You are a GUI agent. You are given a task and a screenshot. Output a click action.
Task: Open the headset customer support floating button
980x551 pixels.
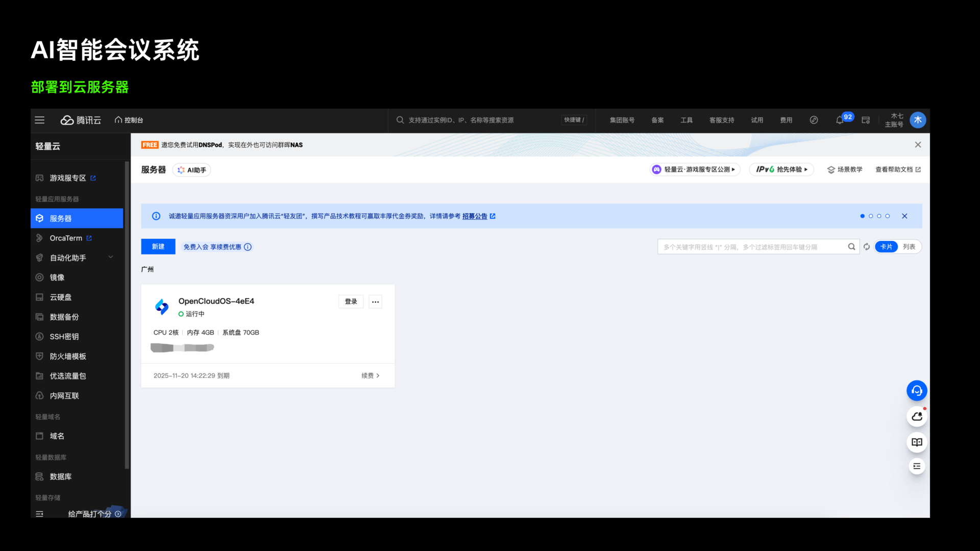(917, 391)
